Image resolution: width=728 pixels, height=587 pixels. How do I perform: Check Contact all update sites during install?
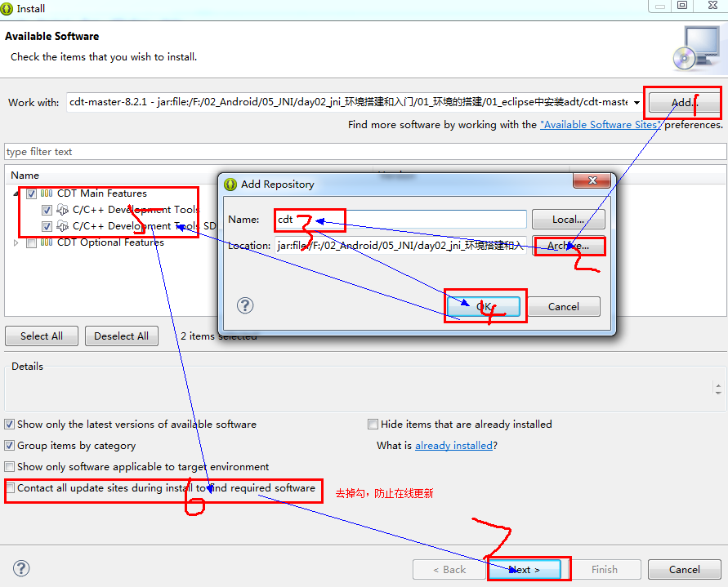pyautogui.click(x=11, y=487)
